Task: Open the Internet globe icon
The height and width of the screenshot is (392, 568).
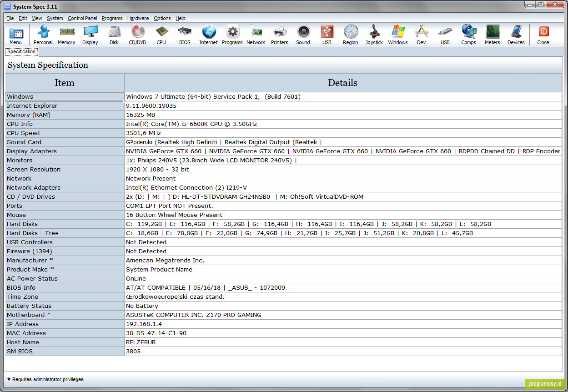Action: pyautogui.click(x=208, y=35)
